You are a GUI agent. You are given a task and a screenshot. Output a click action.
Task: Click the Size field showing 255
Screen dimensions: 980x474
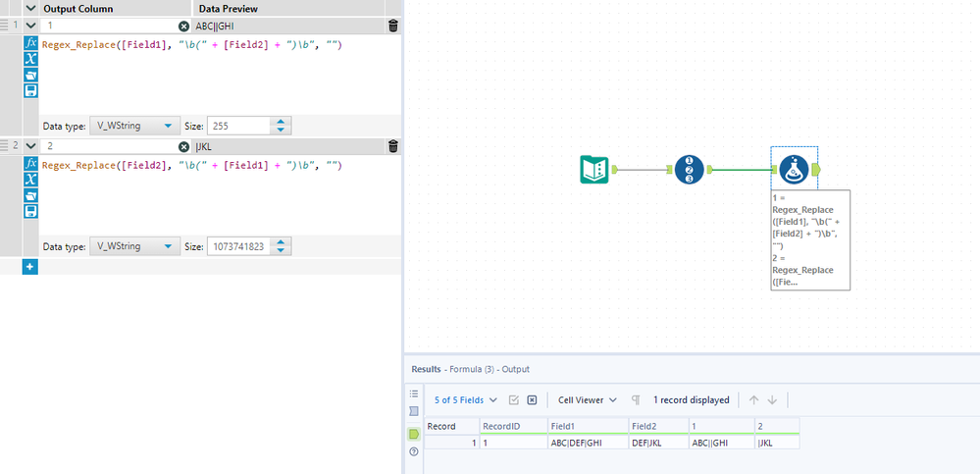(239, 126)
